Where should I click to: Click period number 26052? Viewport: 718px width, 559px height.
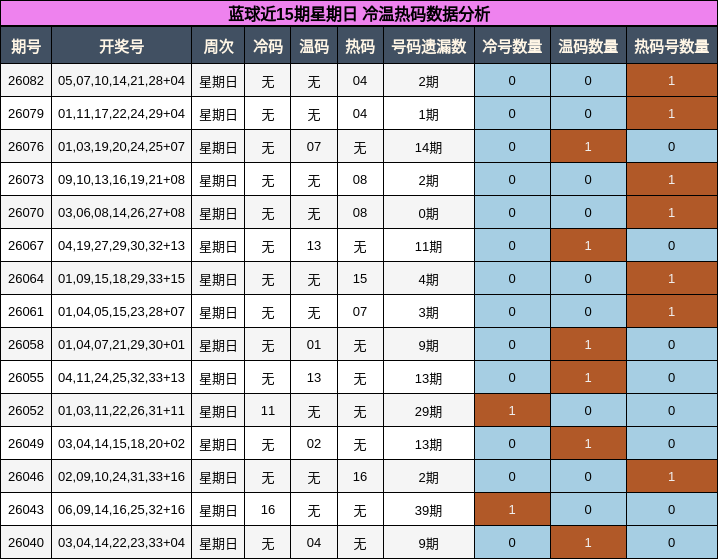(26, 410)
